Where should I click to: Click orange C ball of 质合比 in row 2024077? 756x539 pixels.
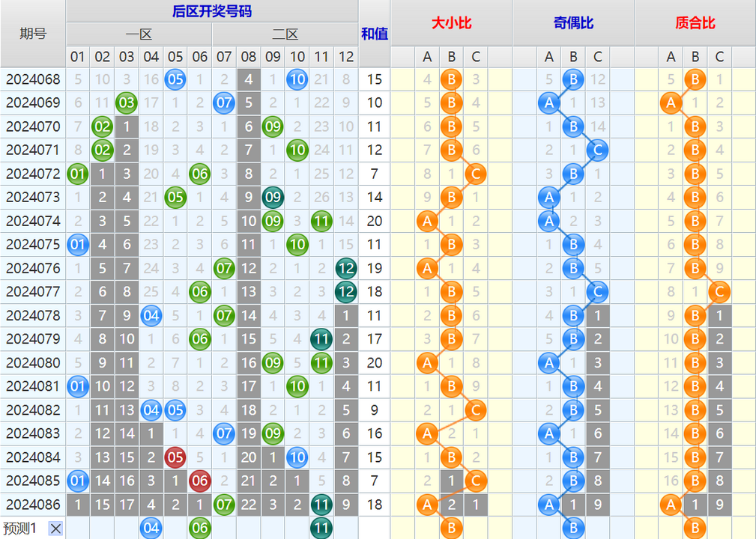click(719, 291)
